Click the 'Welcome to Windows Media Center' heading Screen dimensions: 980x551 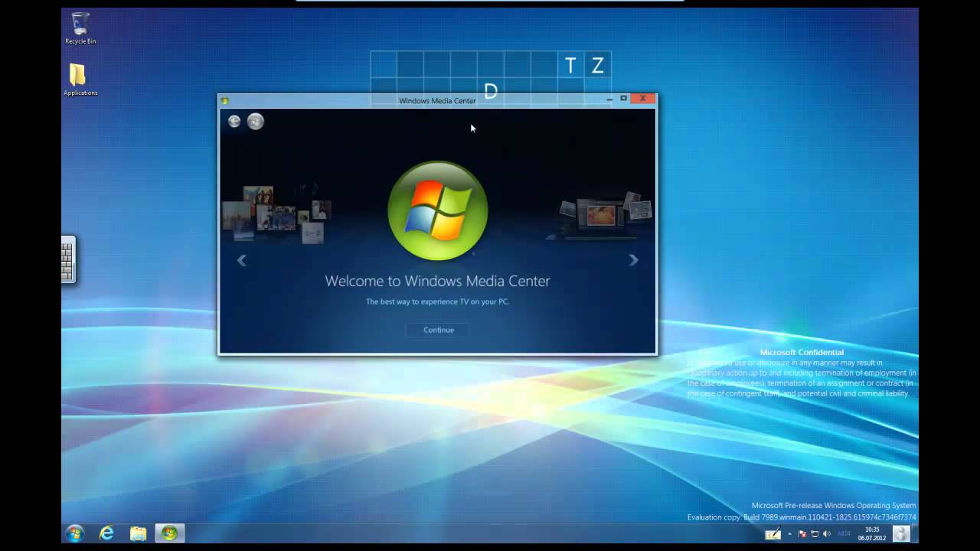pyautogui.click(x=437, y=281)
